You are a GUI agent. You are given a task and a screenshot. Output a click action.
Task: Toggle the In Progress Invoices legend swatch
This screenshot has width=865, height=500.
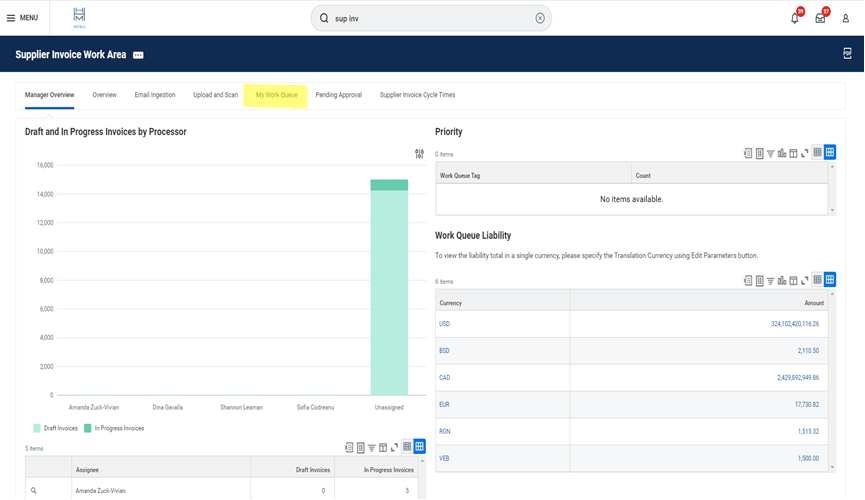pos(88,428)
